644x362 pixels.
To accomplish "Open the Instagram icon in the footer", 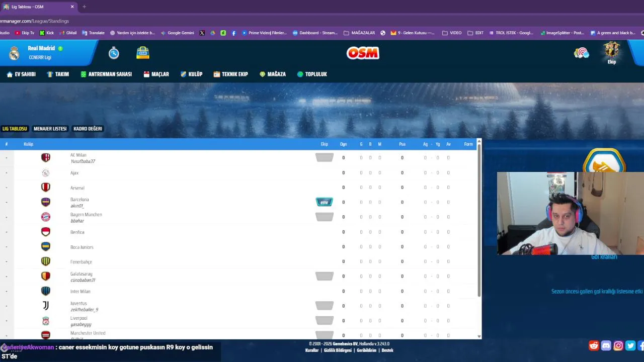I will click(618, 345).
